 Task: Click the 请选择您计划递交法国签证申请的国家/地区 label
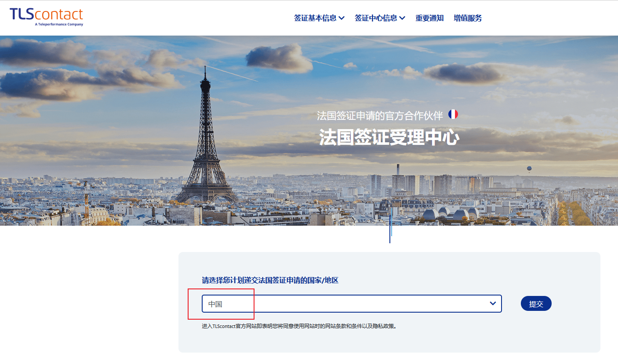pyautogui.click(x=270, y=280)
